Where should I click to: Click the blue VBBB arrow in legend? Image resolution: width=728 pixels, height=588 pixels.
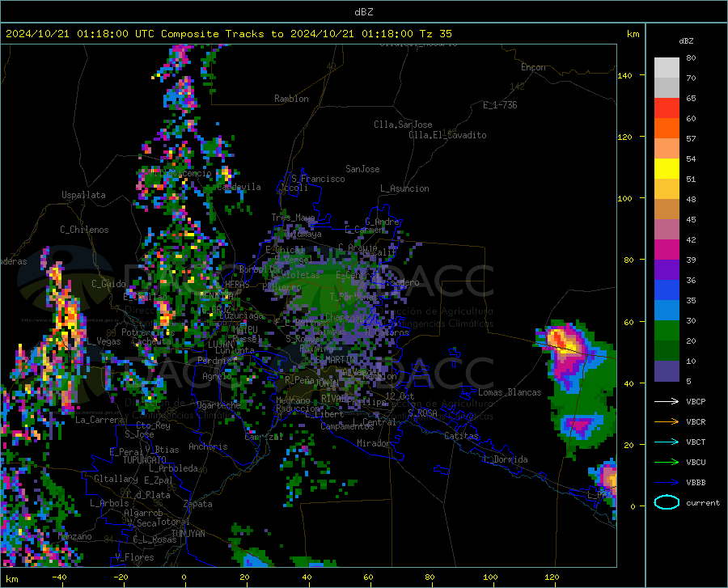pos(667,483)
